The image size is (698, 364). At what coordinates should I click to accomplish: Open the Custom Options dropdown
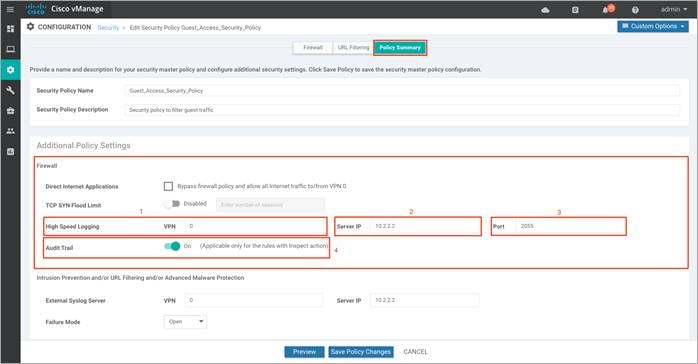click(653, 26)
